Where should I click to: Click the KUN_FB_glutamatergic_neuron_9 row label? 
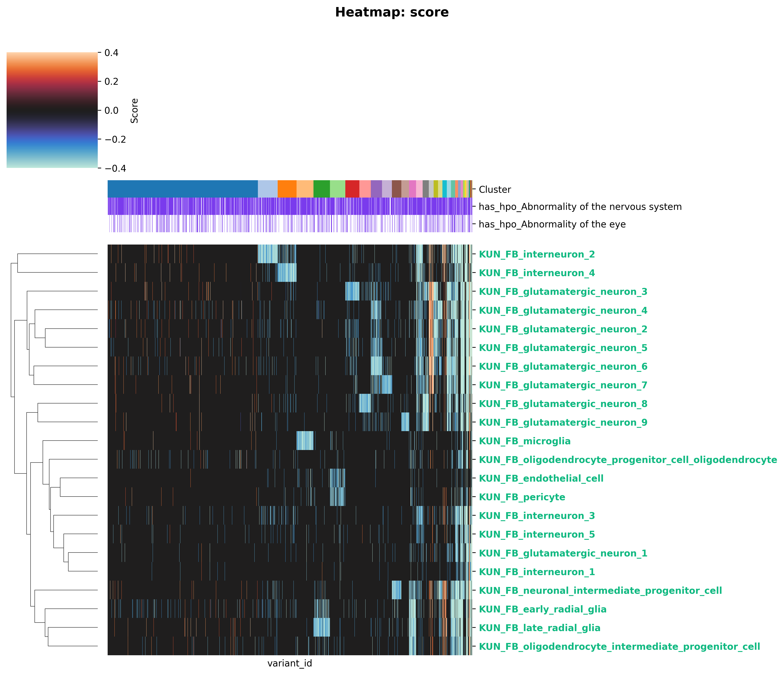click(x=563, y=422)
